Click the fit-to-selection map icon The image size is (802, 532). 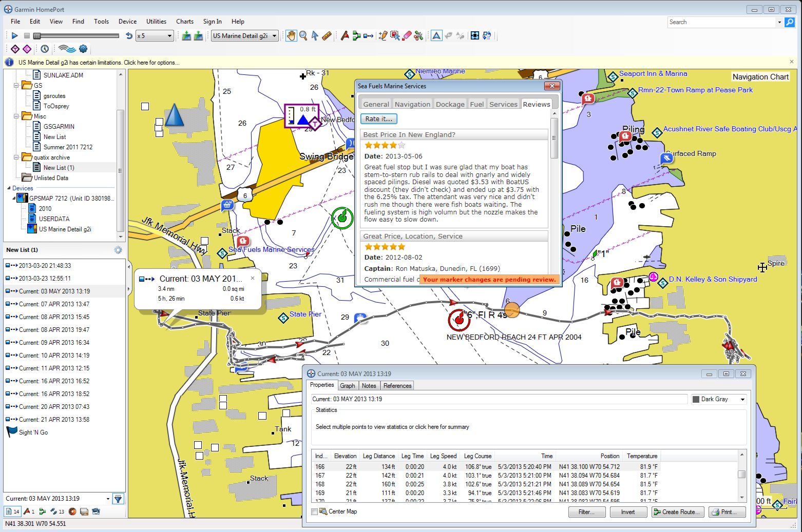point(475,35)
